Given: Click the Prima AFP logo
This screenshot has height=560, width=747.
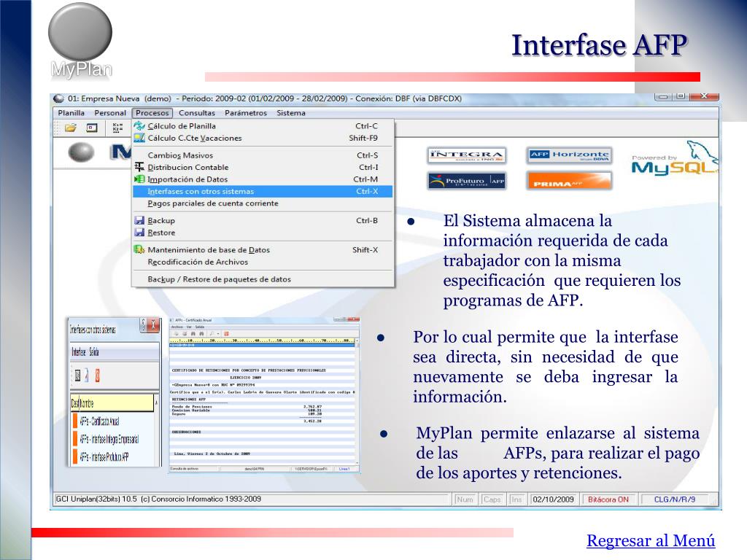Looking at the screenshot, I should click(569, 181).
